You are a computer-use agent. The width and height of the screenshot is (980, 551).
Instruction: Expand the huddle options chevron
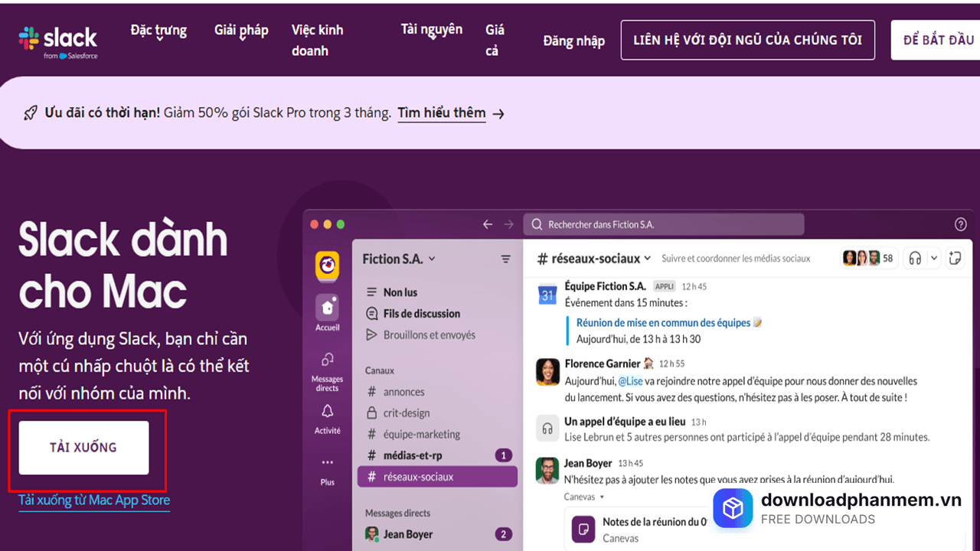[x=933, y=258]
